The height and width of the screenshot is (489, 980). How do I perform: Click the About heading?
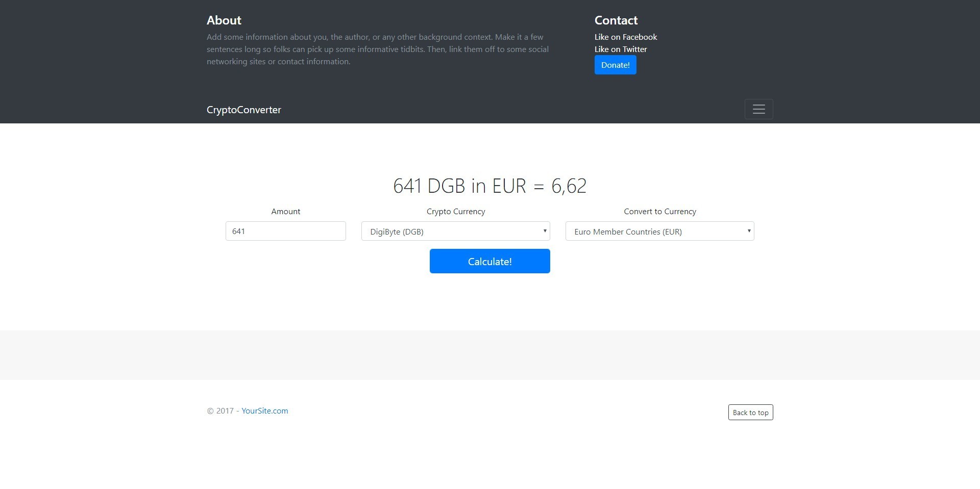(x=224, y=20)
